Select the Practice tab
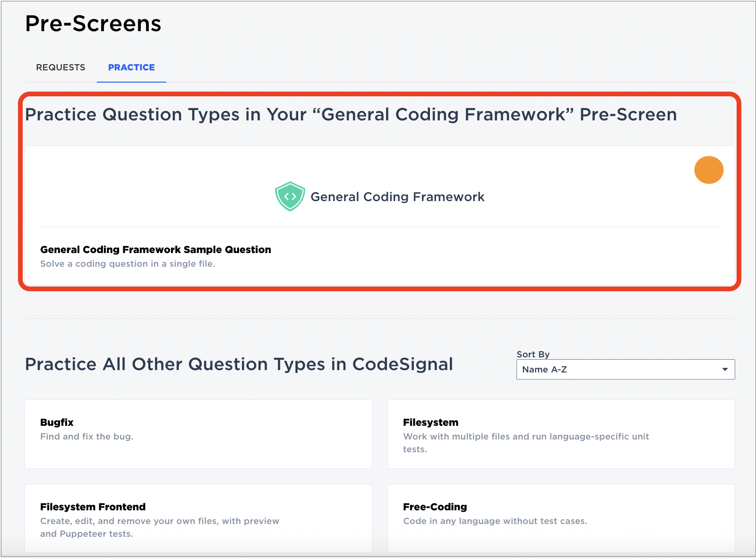Viewport: 756px width, 558px height. click(x=131, y=68)
